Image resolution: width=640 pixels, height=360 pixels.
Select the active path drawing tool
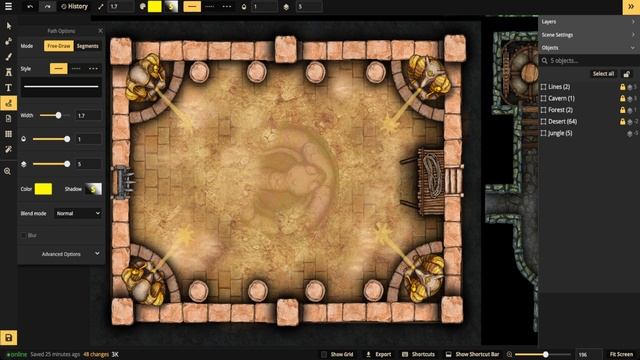click(9, 103)
